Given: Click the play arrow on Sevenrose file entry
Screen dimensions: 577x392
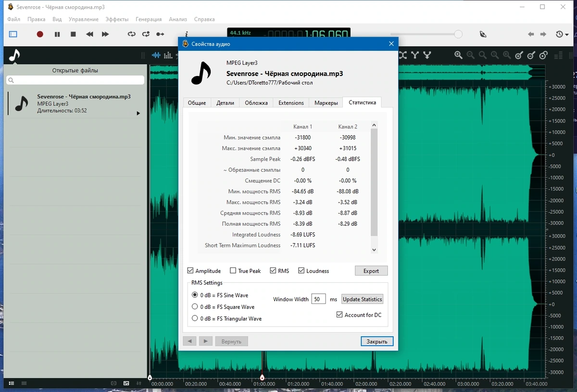Looking at the screenshot, I should tap(138, 114).
